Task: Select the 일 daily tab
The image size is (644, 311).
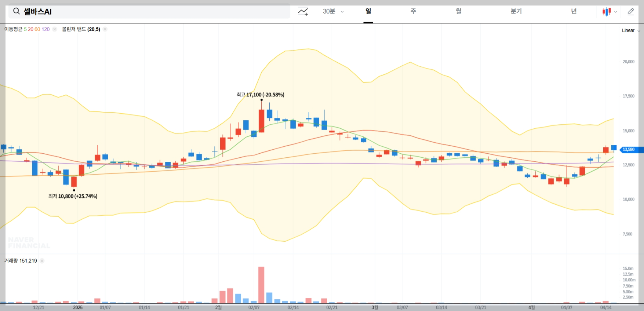Action: (x=368, y=11)
